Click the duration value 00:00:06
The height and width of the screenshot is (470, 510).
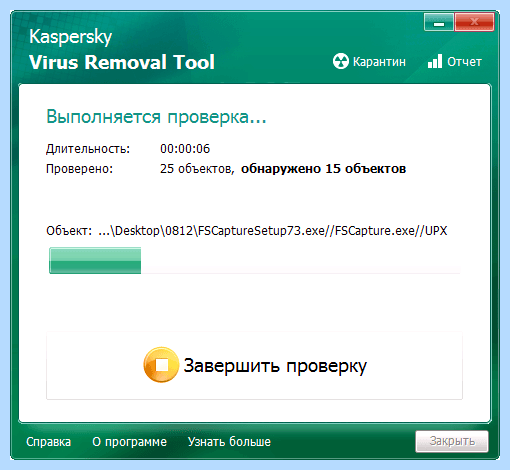click(x=185, y=149)
